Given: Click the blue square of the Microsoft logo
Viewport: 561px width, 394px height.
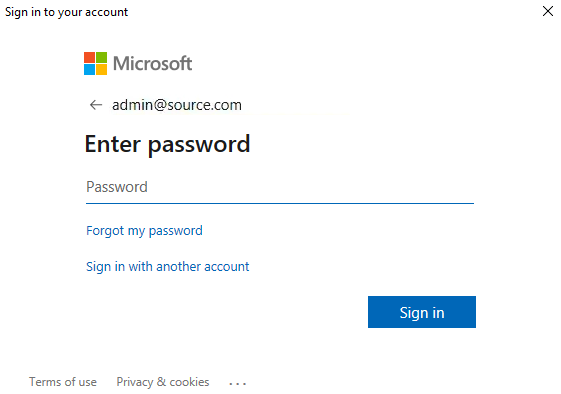Looking at the screenshot, I should (89, 69).
